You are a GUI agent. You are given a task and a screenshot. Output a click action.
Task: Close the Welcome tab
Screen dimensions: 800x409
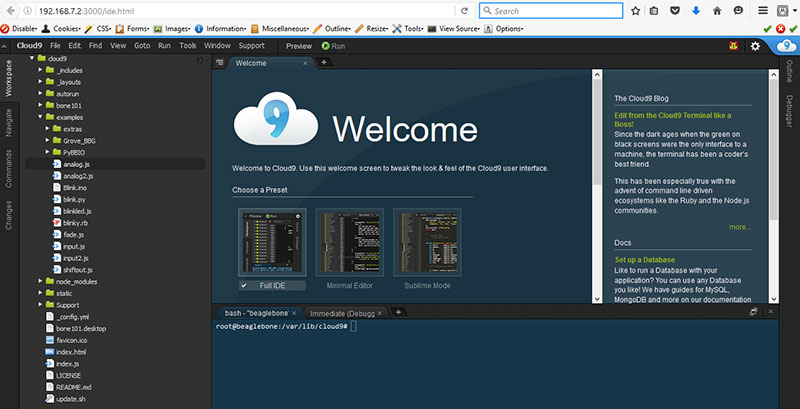pyautogui.click(x=305, y=63)
